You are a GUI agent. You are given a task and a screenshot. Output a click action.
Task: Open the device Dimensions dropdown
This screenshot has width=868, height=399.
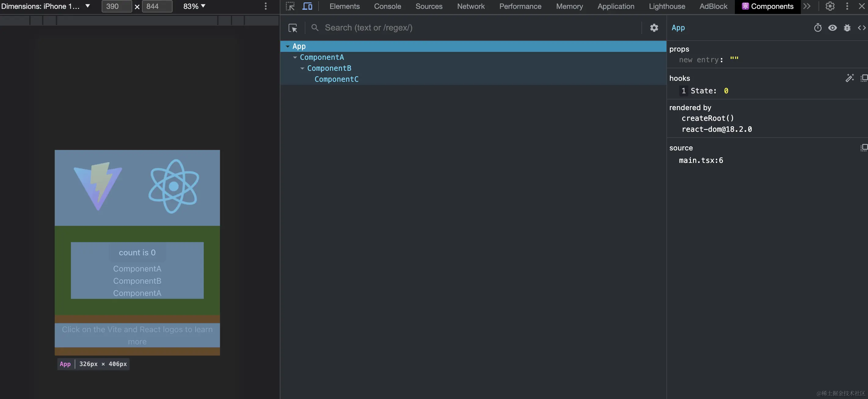(x=46, y=6)
